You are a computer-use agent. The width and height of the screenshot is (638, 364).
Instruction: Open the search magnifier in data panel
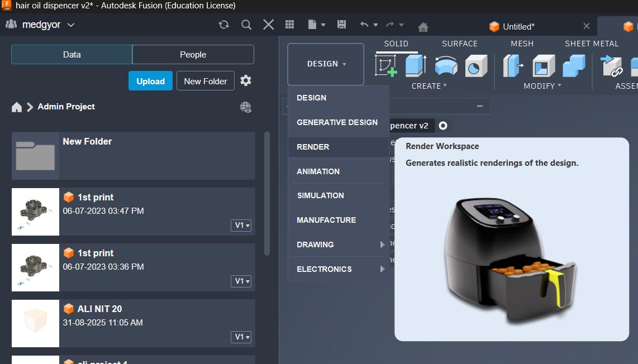(246, 25)
